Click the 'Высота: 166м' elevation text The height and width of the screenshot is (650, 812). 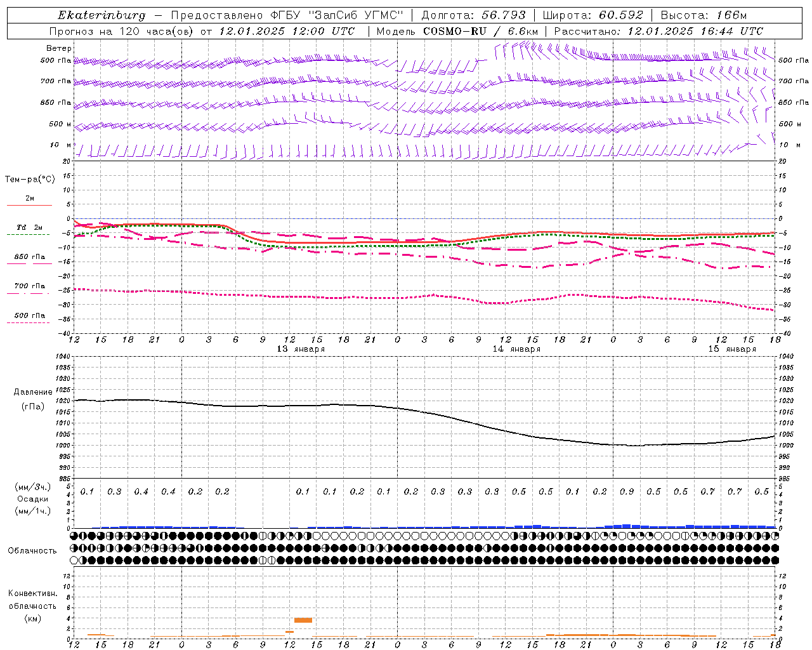[704, 15]
